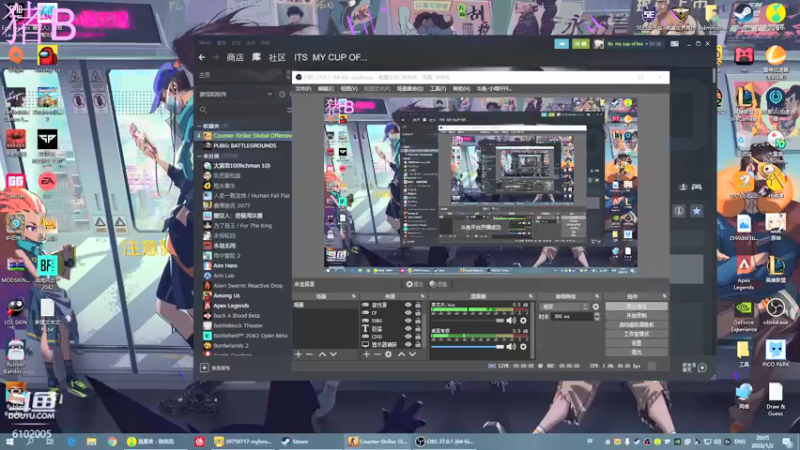Move source down arrow in OBS Sources panel
Viewport: 800px width, 450px height.
pyautogui.click(x=412, y=354)
